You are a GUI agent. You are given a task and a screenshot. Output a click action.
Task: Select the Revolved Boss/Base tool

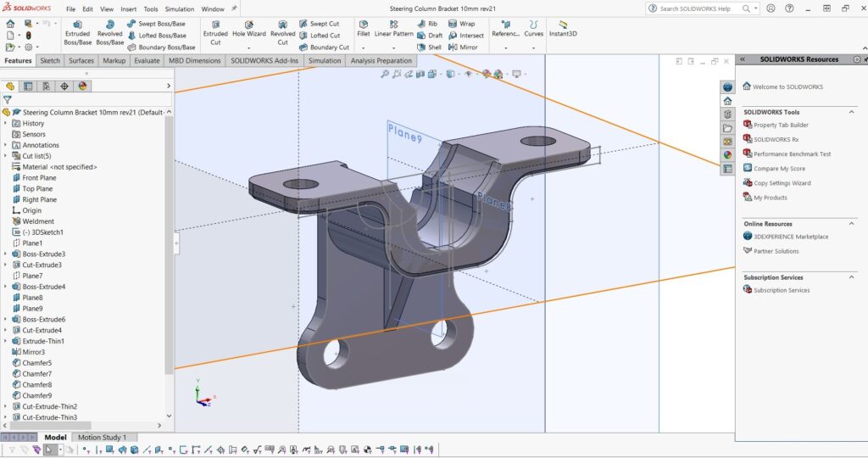pos(109,33)
